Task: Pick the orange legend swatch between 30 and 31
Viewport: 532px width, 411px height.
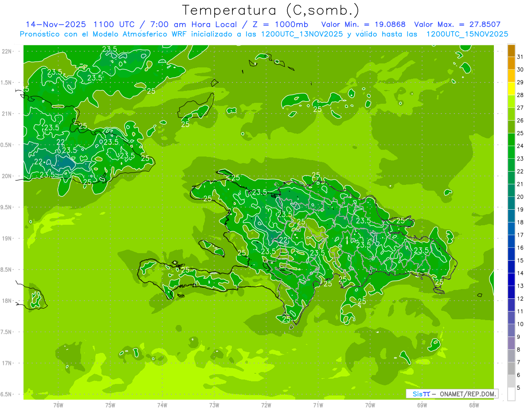Action: click(x=511, y=63)
